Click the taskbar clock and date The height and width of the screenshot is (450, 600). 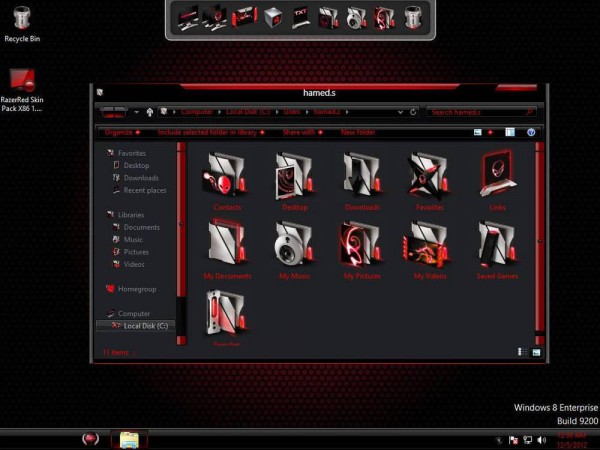click(x=572, y=440)
